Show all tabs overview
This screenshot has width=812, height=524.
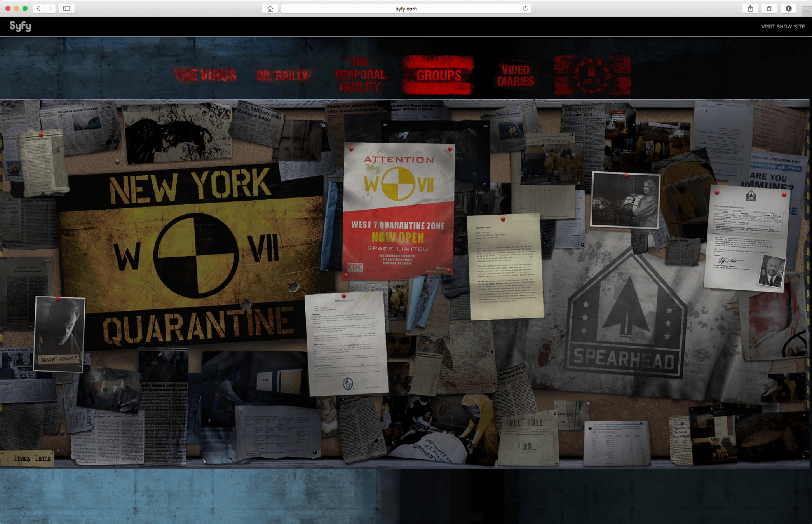point(769,9)
